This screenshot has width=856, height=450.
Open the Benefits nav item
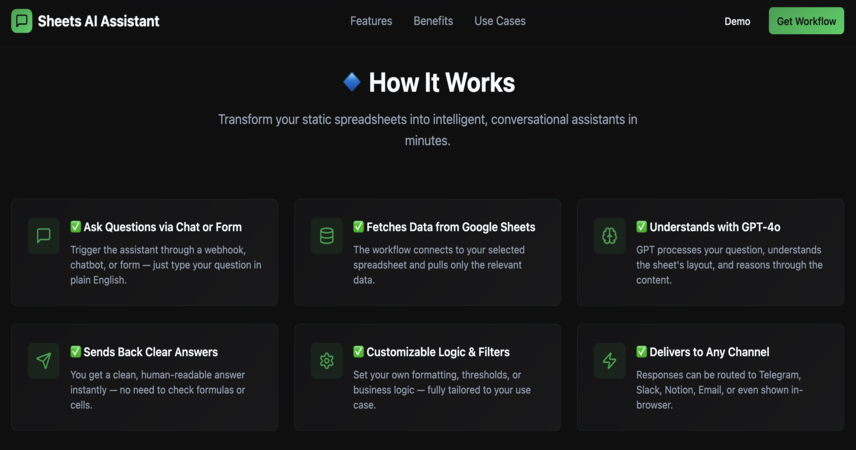click(433, 21)
